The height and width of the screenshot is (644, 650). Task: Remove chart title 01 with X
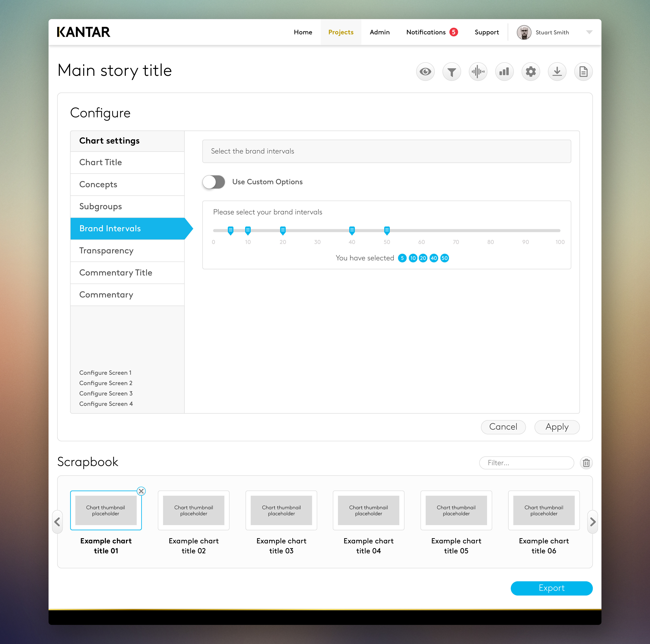click(141, 491)
